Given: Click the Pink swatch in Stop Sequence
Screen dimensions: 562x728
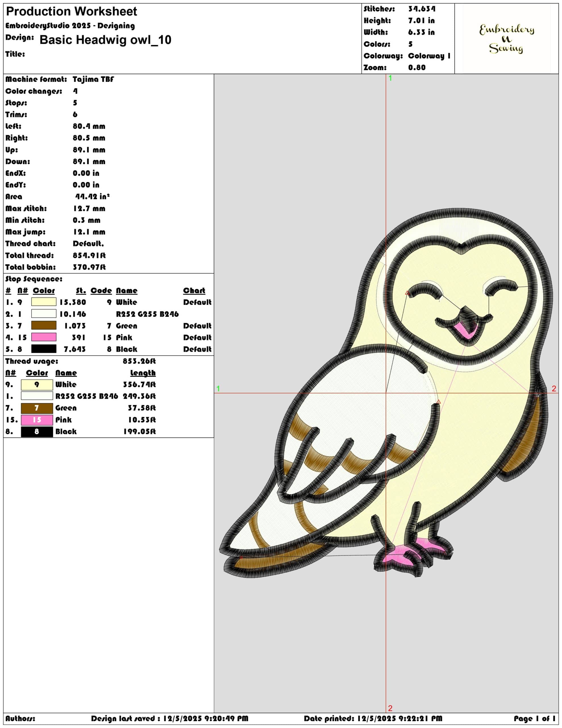Looking at the screenshot, I should (44, 337).
